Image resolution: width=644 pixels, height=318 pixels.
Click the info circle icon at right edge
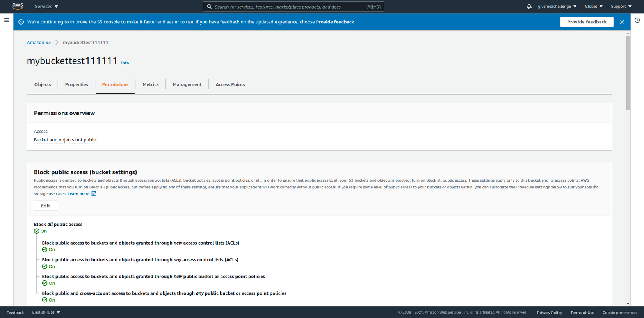637,20
